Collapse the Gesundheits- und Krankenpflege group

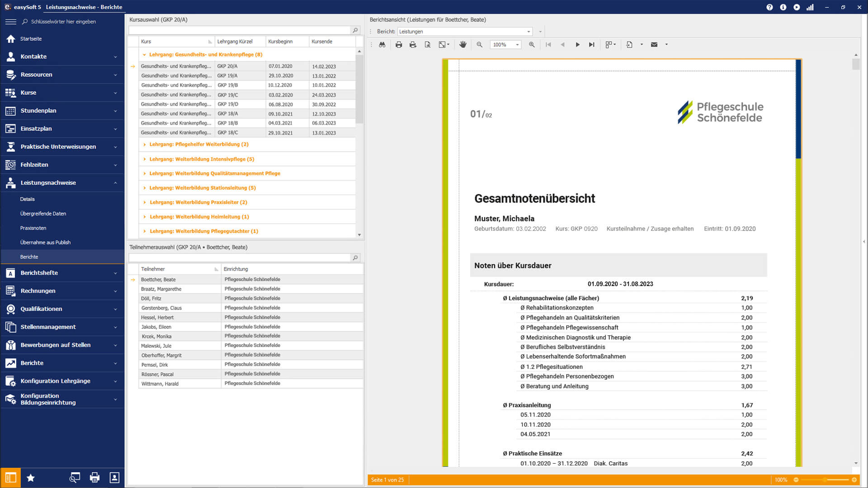coord(144,55)
